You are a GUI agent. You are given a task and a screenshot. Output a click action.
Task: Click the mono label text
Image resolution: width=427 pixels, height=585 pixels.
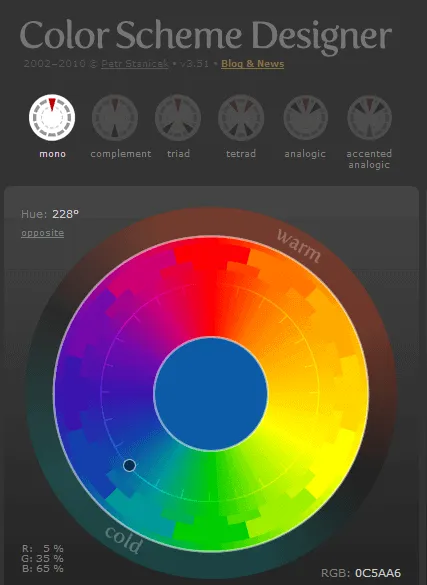[x=53, y=154]
